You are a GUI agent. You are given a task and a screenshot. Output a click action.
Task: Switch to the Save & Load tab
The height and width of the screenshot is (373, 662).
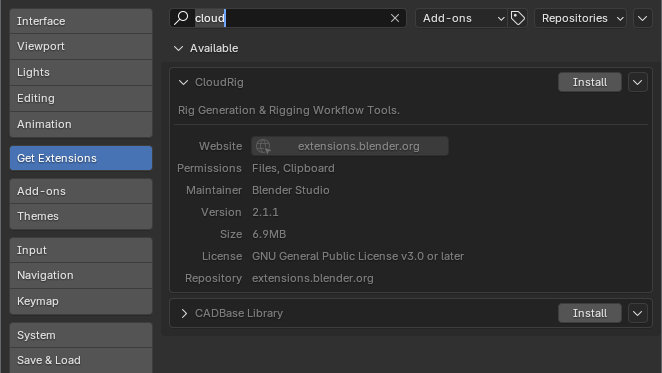coord(81,360)
